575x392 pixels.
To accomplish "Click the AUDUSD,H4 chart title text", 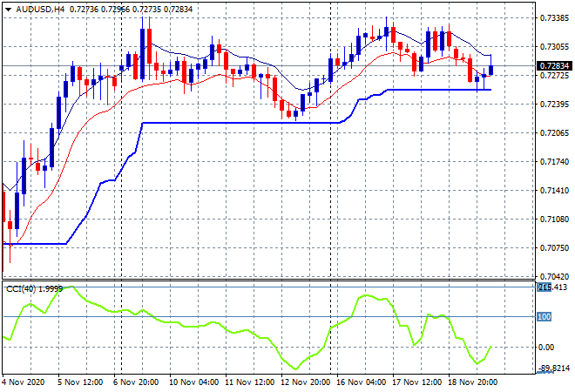I will click(x=40, y=10).
